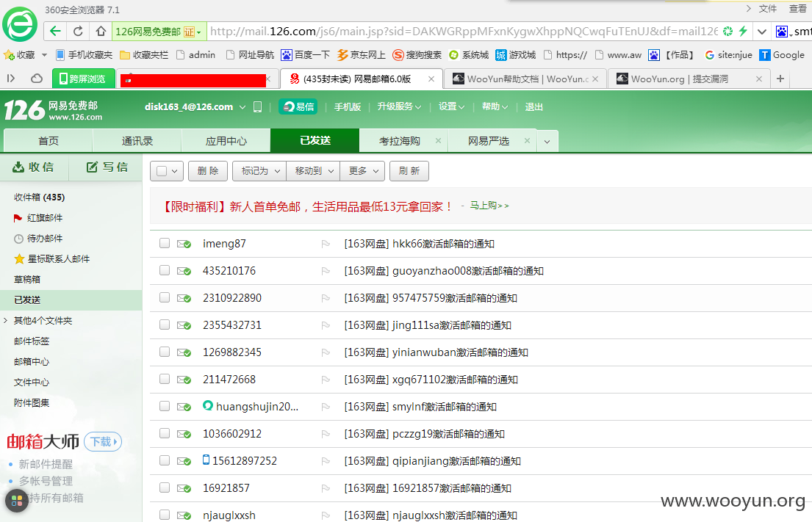Check the huangshujin20... email checkbox
Screen dimensions: 812x522
(165, 406)
